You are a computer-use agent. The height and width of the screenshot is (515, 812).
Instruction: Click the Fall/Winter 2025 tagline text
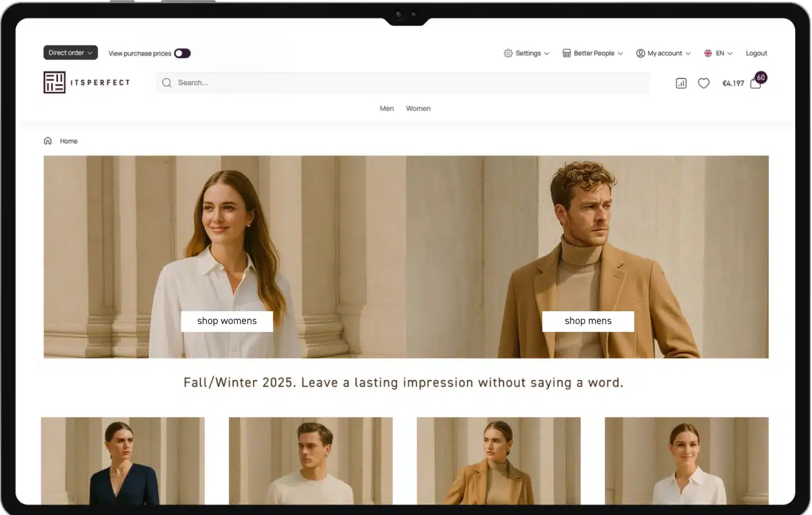tap(403, 383)
